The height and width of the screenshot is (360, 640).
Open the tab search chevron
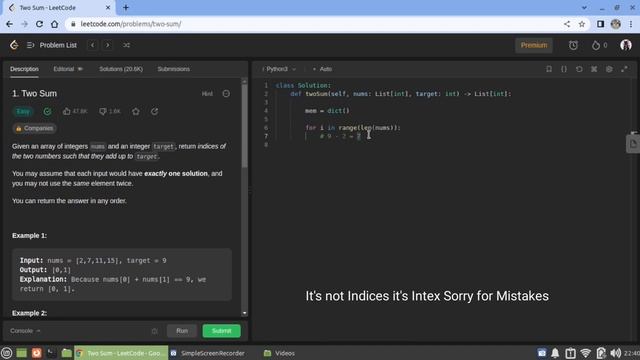584,8
